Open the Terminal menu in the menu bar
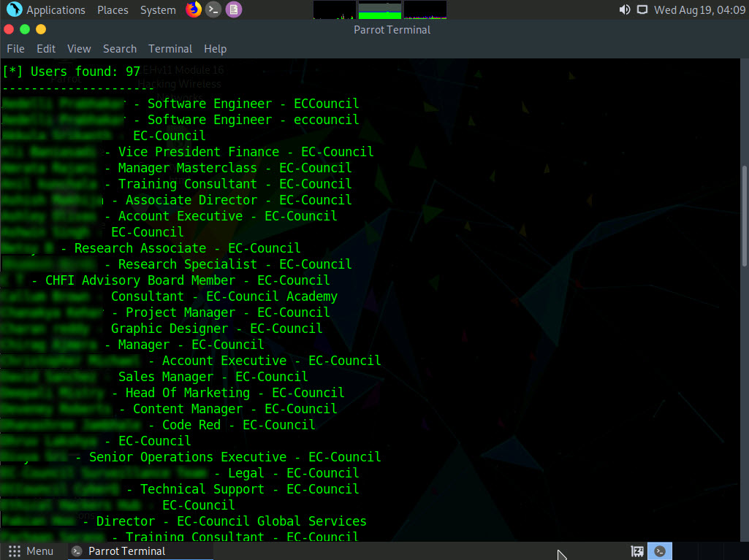 point(170,49)
